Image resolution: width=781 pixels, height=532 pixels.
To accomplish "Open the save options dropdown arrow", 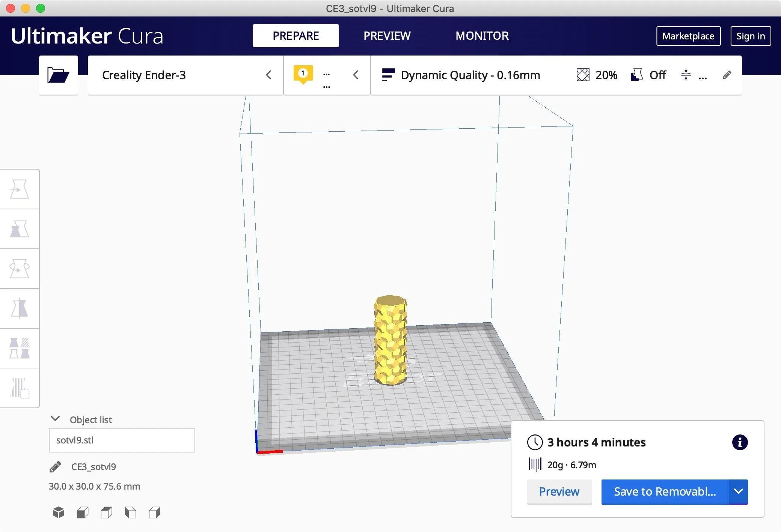I will pos(739,492).
